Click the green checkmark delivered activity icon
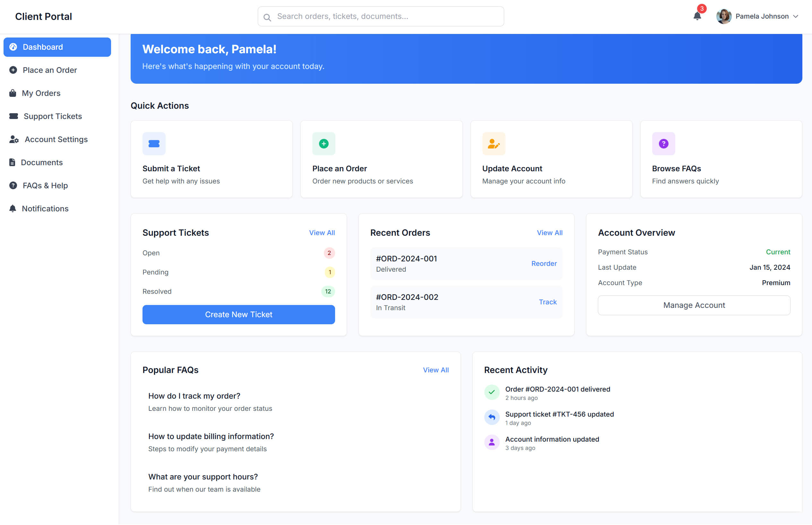 pyautogui.click(x=492, y=392)
